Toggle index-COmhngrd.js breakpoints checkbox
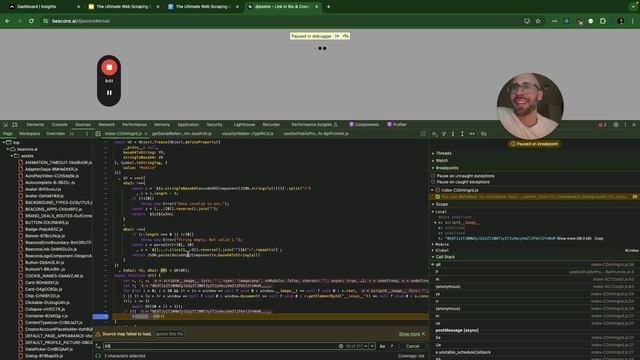The image size is (640, 360). [x=438, y=190]
